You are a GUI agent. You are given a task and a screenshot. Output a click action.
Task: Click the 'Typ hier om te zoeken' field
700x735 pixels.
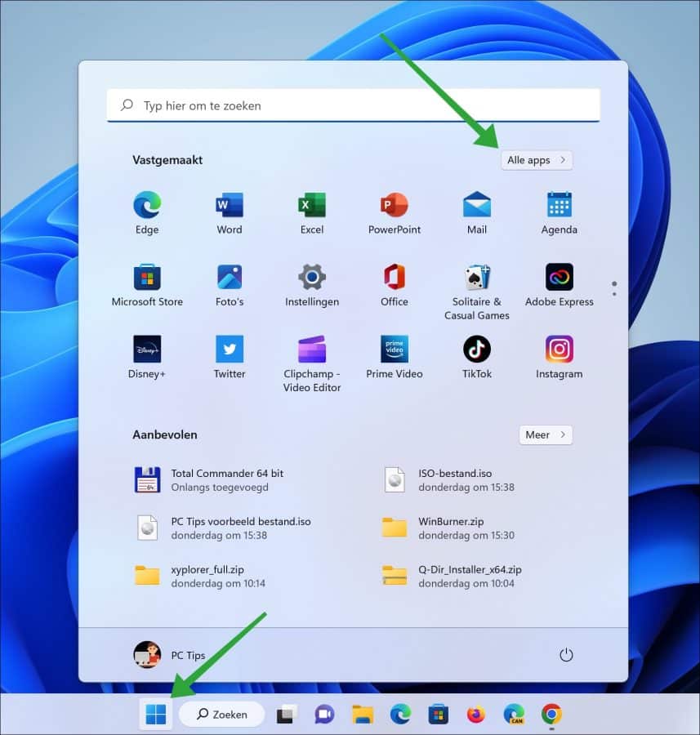(x=354, y=105)
